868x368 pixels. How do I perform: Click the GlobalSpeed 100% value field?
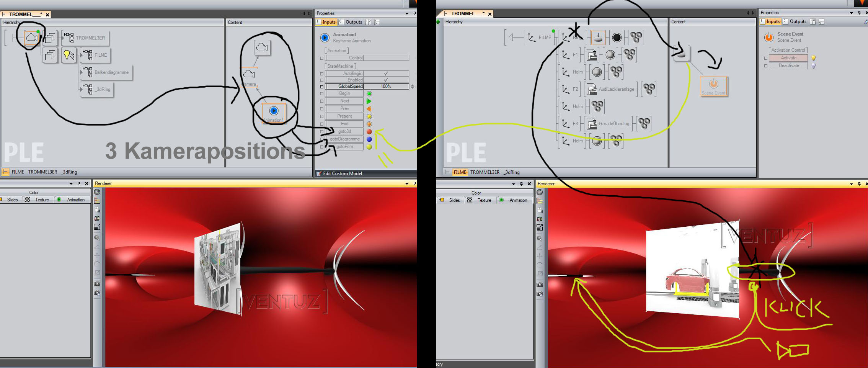[x=386, y=87]
